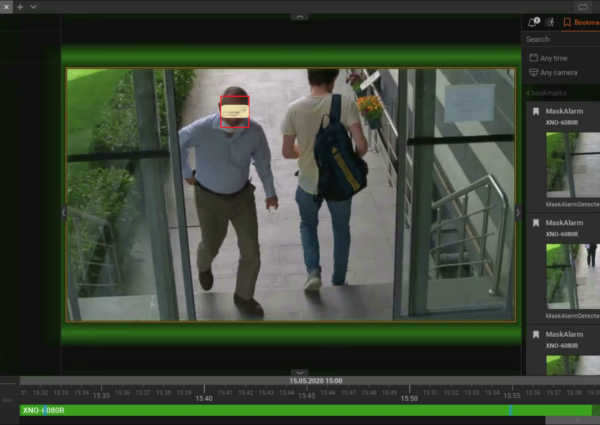
Task: Open the motion search running-person tab
Action: pos(550,22)
